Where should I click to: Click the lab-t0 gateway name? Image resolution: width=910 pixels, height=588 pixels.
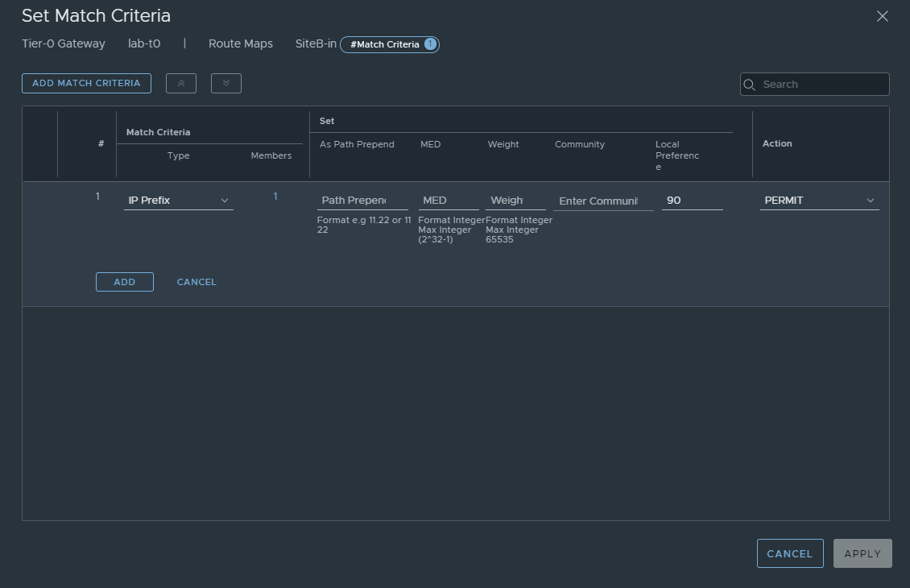(144, 44)
